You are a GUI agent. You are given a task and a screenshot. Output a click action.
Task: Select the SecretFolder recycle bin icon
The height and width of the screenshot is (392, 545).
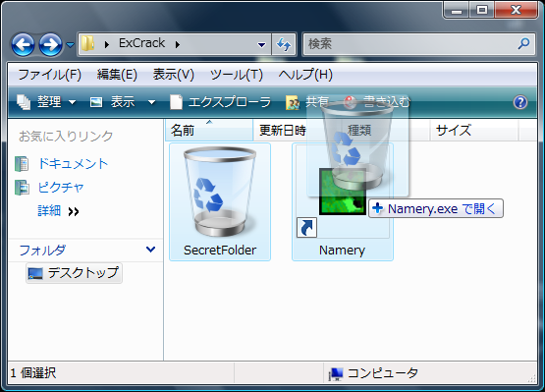coord(220,192)
